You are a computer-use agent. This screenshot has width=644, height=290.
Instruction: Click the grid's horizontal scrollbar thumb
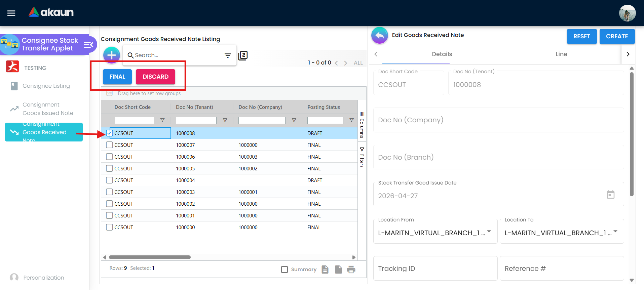pyautogui.click(x=150, y=257)
